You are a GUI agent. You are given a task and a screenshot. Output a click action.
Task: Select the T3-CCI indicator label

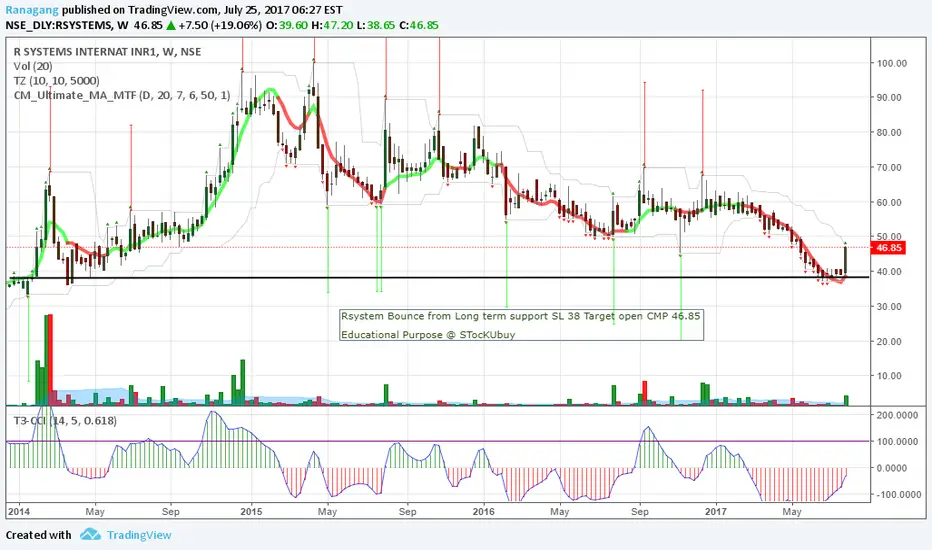point(65,420)
